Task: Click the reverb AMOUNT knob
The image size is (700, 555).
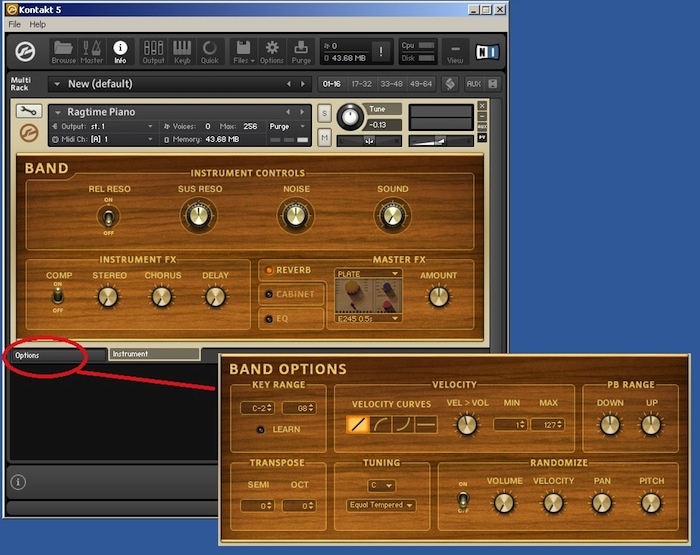Action: pos(438,297)
